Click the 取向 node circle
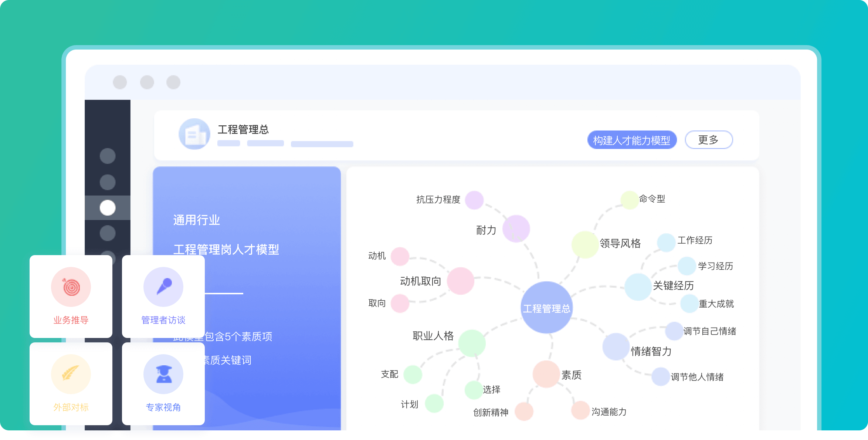This screenshot has height=440, width=868. click(400, 304)
